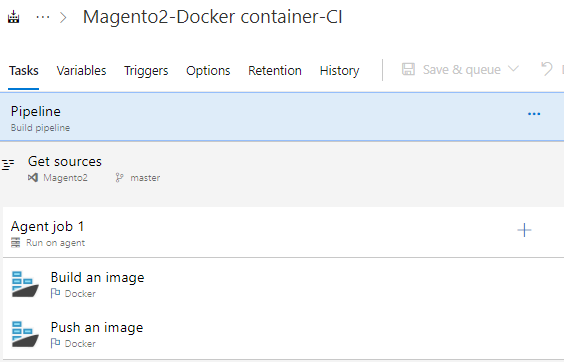Select the Push an image task

tap(283, 335)
